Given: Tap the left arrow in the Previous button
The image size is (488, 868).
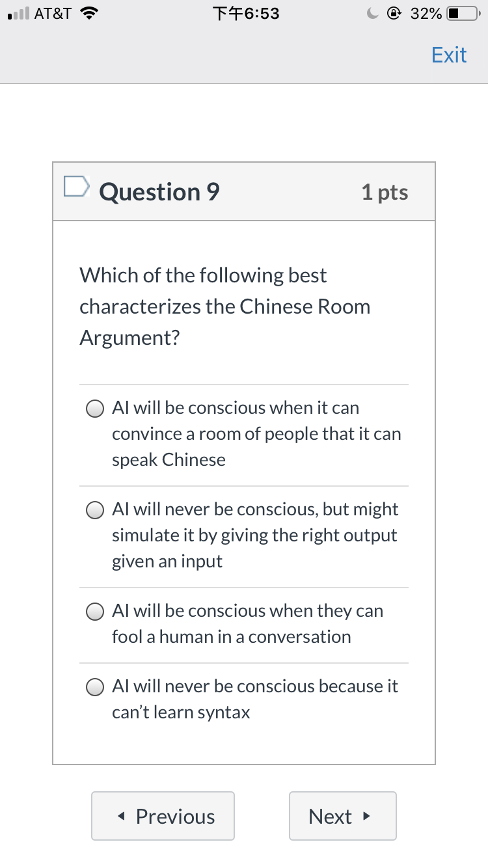Looking at the screenshot, I should click(x=122, y=816).
